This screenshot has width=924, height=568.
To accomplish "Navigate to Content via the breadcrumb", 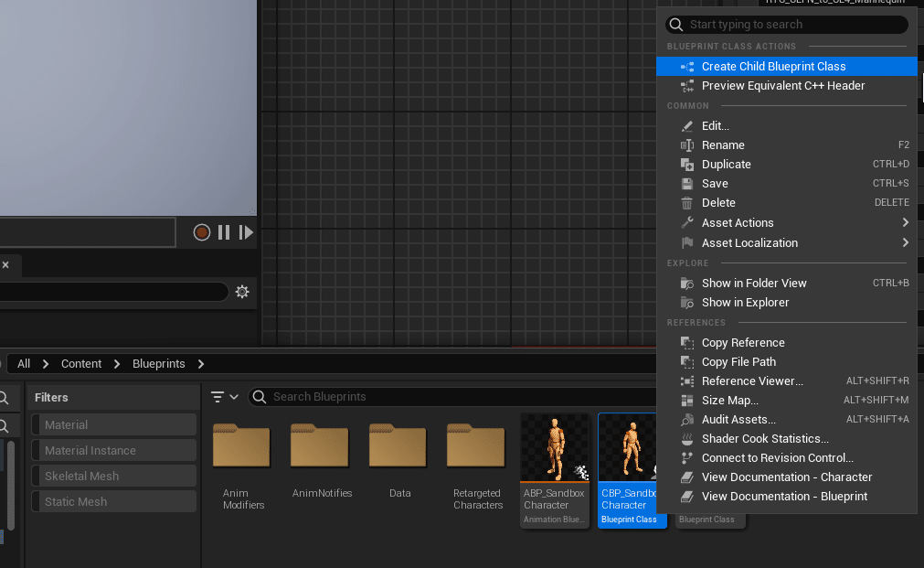I will (80, 363).
